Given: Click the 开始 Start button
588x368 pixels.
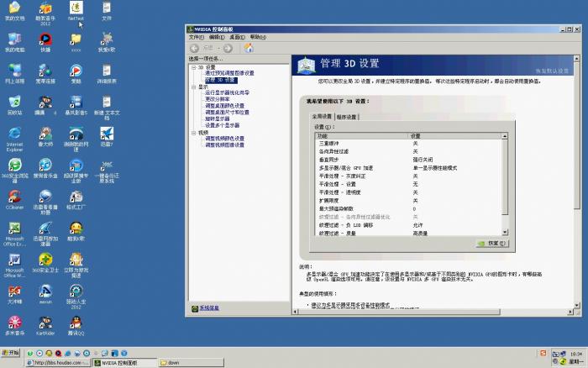Looking at the screenshot, I should [x=10, y=353].
